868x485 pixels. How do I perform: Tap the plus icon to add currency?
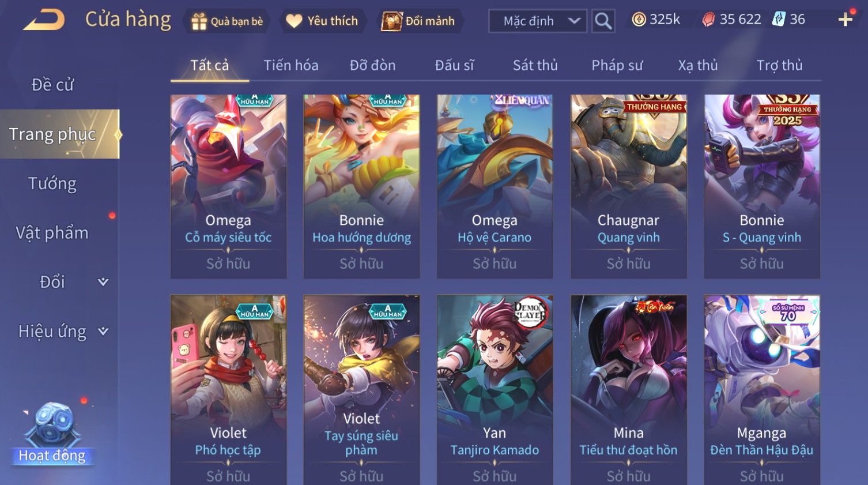pos(845,20)
